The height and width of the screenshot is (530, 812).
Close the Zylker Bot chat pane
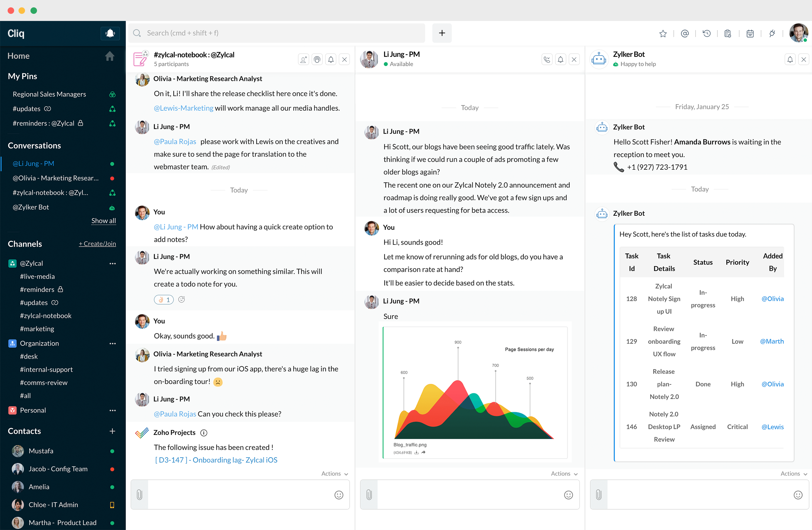804,60
